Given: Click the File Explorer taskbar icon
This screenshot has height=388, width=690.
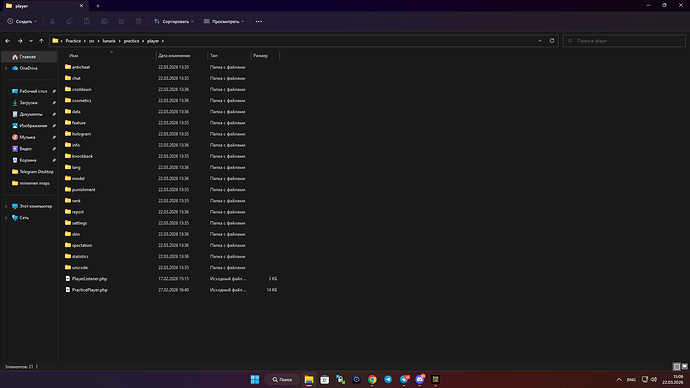Looking at the screenshot, I should click(x=309, y=379).
